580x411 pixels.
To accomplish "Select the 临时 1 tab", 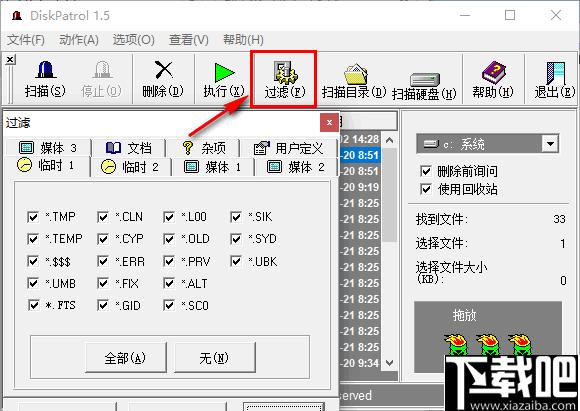I will [46, 166].
